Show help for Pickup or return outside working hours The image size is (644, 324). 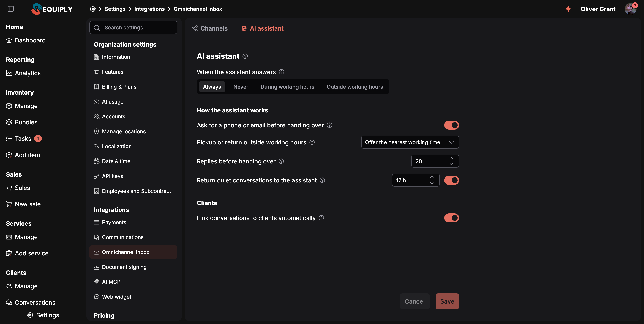[x=312, y=142]
